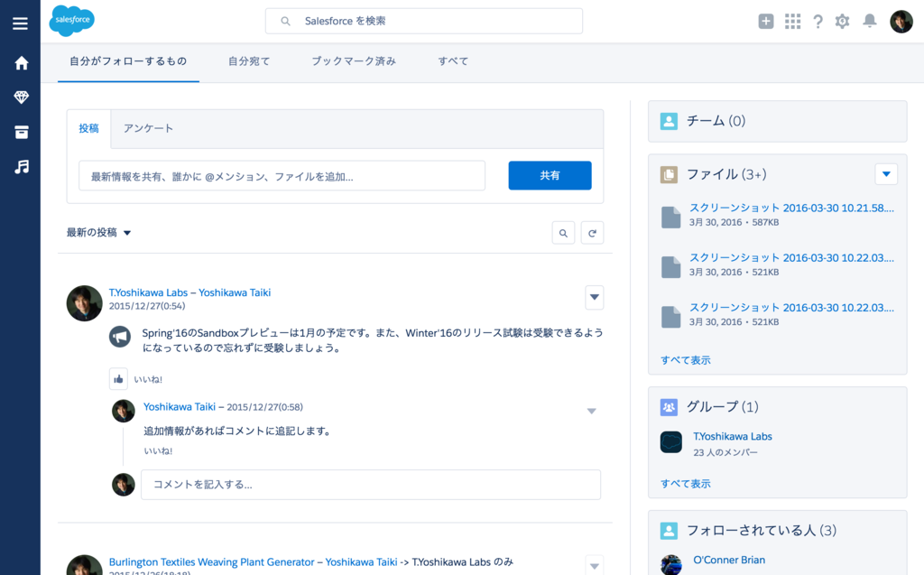Open the ファイル panel dropdown arrow

(x=885, y=173)
